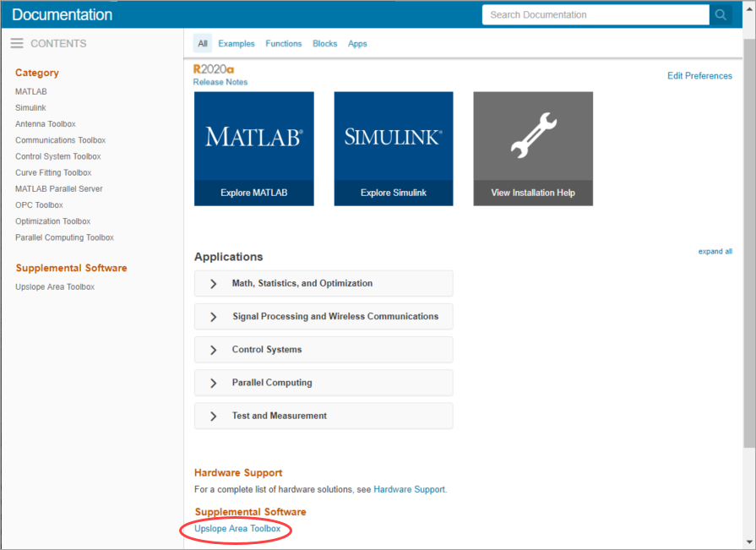Toggle the CONTENTS hamburger menu icon
The width and height of the screenshot is (756, 550).
(x=17, y=43)
